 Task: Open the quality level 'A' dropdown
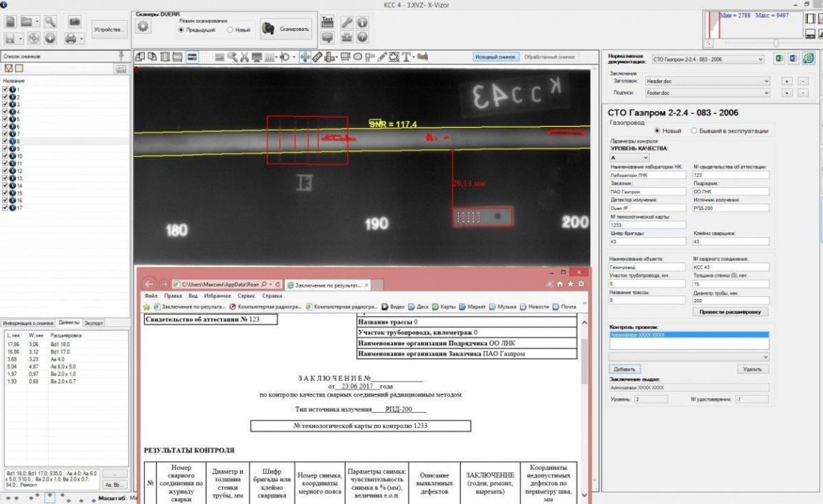click(x=645, y=157)
